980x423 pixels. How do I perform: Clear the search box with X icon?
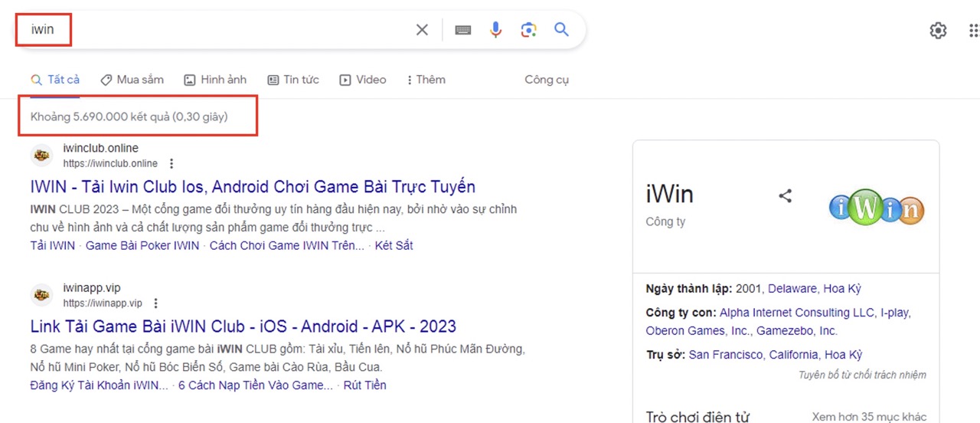click(x=422, y=30)
